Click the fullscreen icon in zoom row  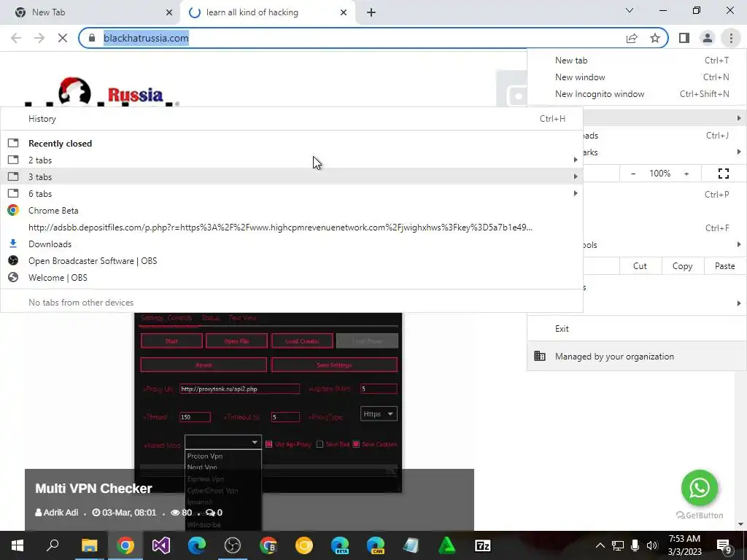point(723,174)
